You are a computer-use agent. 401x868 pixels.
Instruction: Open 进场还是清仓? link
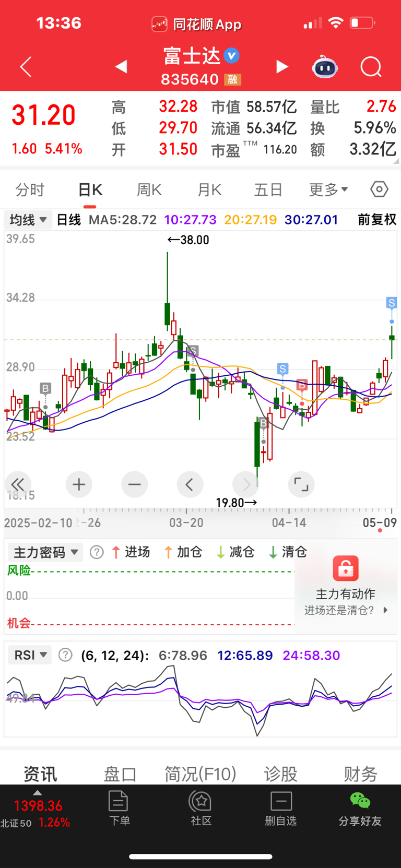tap(346, 610)
